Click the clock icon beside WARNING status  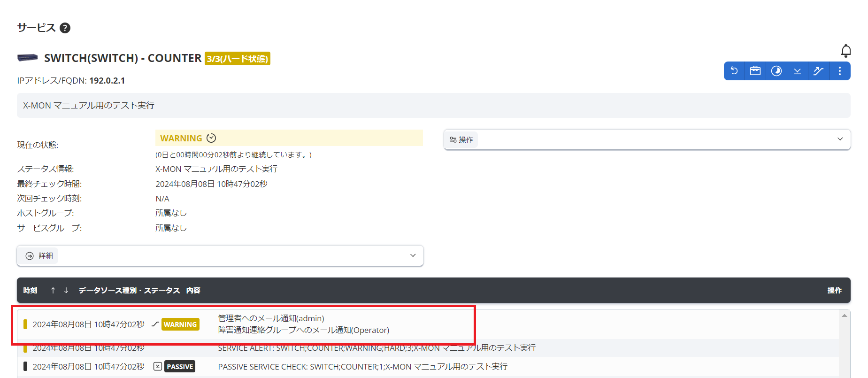211,138
